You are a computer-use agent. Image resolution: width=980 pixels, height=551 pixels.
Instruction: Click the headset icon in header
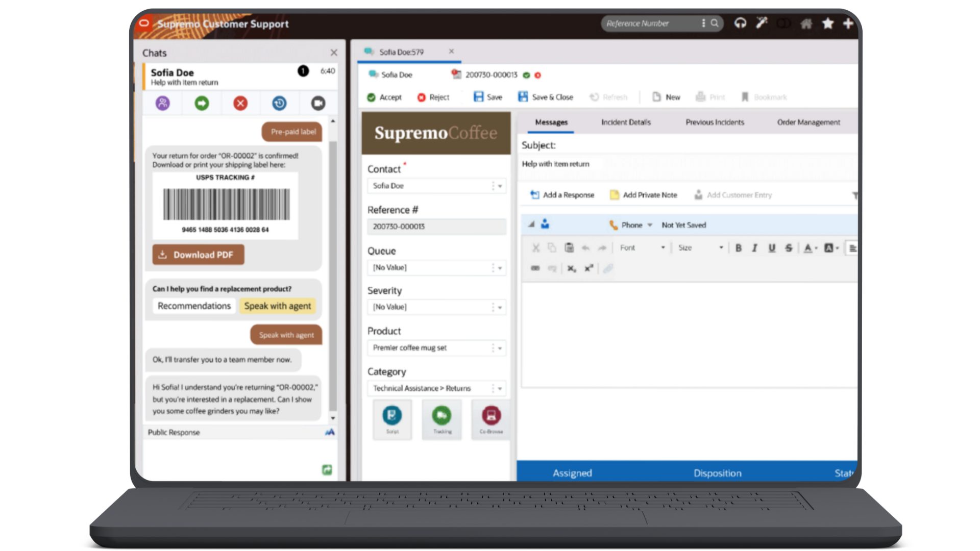coord(740,23)
